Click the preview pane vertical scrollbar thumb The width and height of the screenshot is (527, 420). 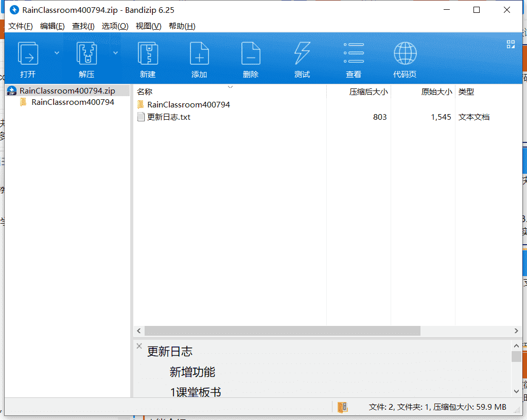(516, 356)
